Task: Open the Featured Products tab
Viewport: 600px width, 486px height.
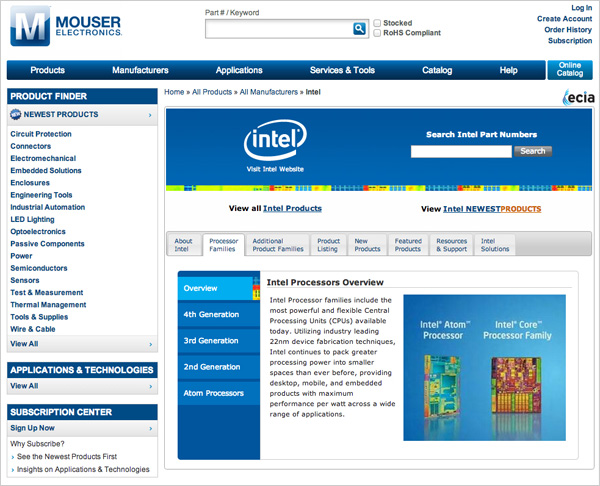Action: 408,245
